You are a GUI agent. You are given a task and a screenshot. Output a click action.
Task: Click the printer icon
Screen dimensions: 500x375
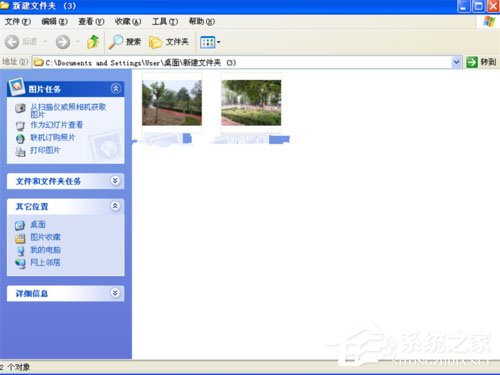(20, 152)
